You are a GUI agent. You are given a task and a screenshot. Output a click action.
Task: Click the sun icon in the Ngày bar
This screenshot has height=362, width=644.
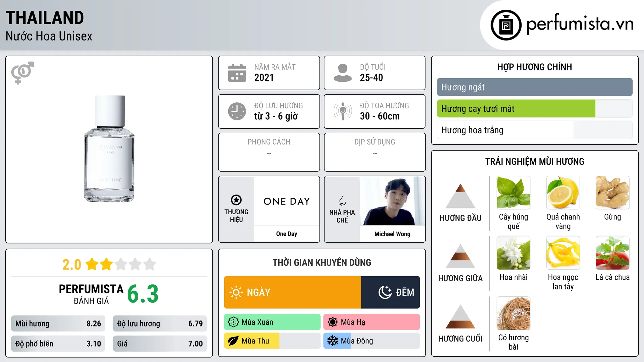tap(236, 292)
